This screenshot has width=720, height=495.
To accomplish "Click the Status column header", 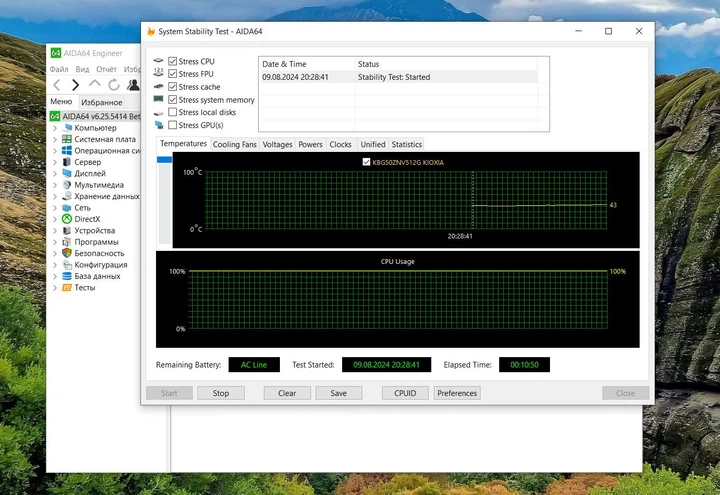I will (x=446, y=64).
